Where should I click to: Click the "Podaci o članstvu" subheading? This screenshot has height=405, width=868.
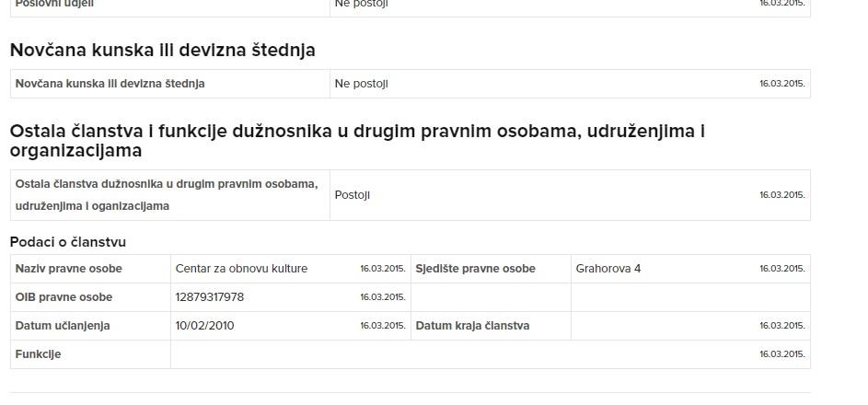click(x=68, y=242)
